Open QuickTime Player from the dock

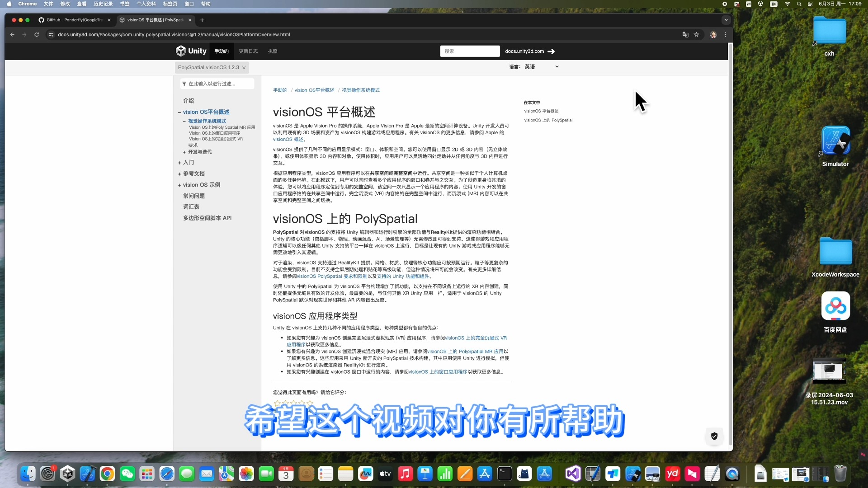pyautogui.click(x=732, y=474)
